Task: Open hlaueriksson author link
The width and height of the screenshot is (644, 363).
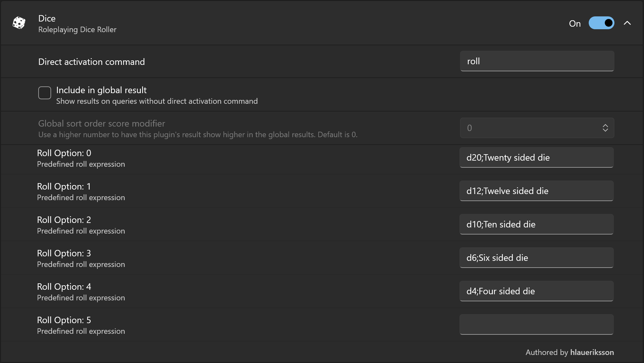Action: (x=592, y=352)
